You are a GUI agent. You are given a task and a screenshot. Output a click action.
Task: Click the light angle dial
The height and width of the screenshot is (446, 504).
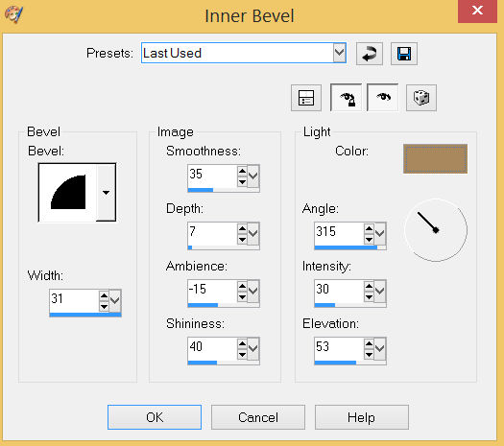[x=436, y=230]
